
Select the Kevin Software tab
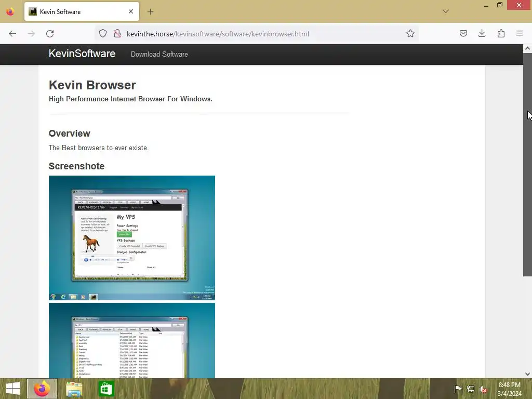point(82,11)
